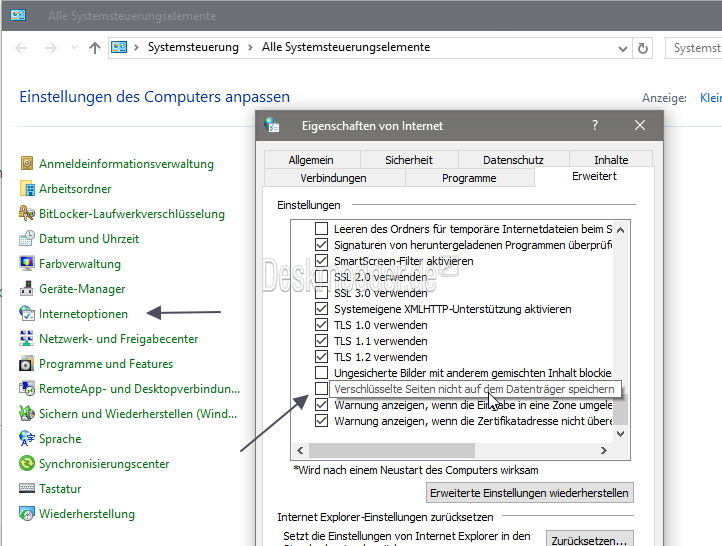Screen dimensions: 722x546
Task: Open the address bar history dropdown
Action: (623, 48)
